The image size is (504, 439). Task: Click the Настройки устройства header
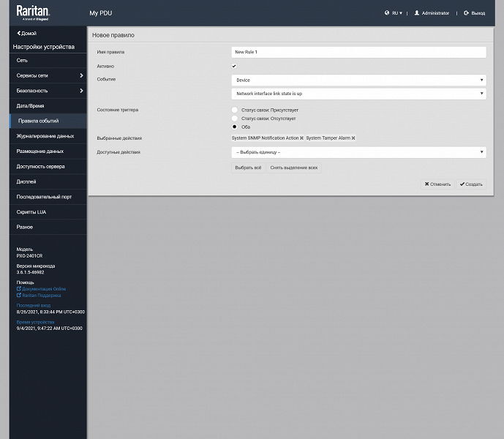click(x=44, y=47)
